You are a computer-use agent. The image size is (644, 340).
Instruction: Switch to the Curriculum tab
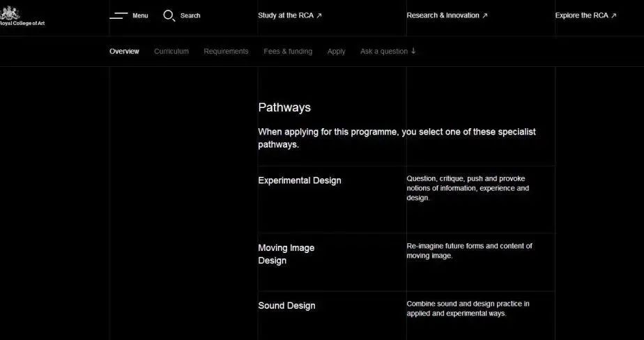click(x=171, y=51)
